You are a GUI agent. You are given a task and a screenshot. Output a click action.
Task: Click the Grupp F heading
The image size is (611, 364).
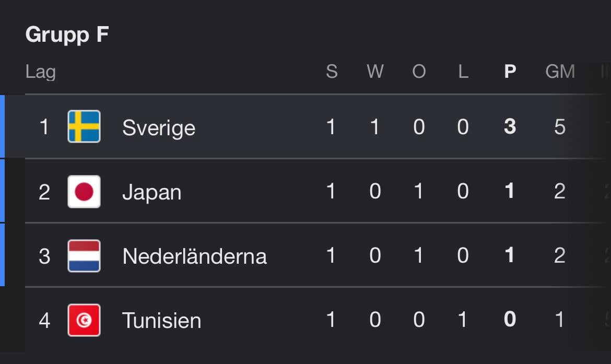pos(67,35)
